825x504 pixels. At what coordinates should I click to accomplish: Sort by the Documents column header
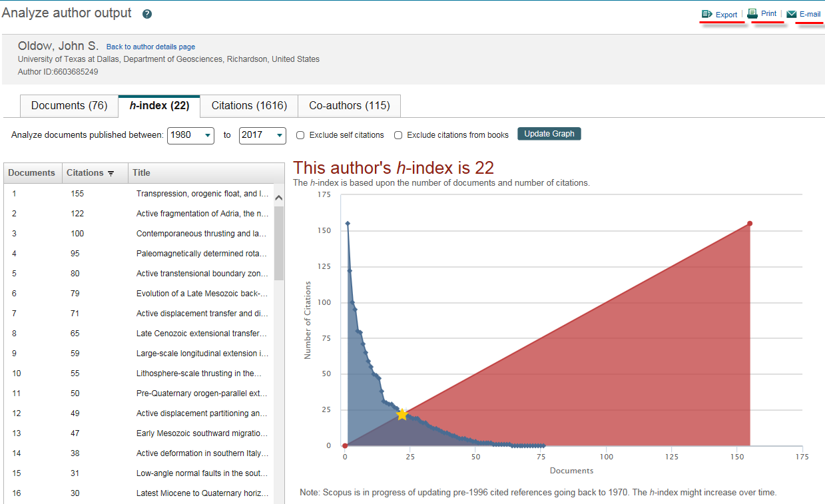32,173
